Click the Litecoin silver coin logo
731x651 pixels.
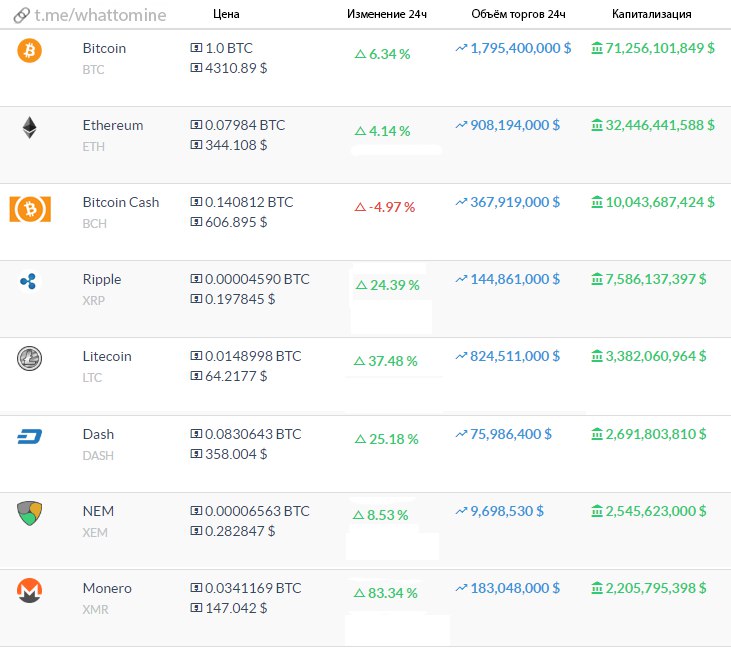29,359
